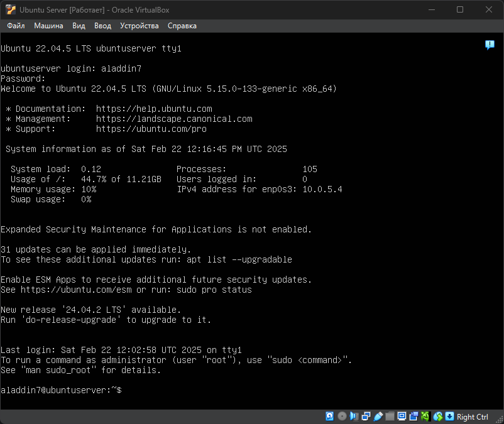Click the 'man sudo_root' text
The width and height of the screenshot is (504, 424).
point(58,370)
